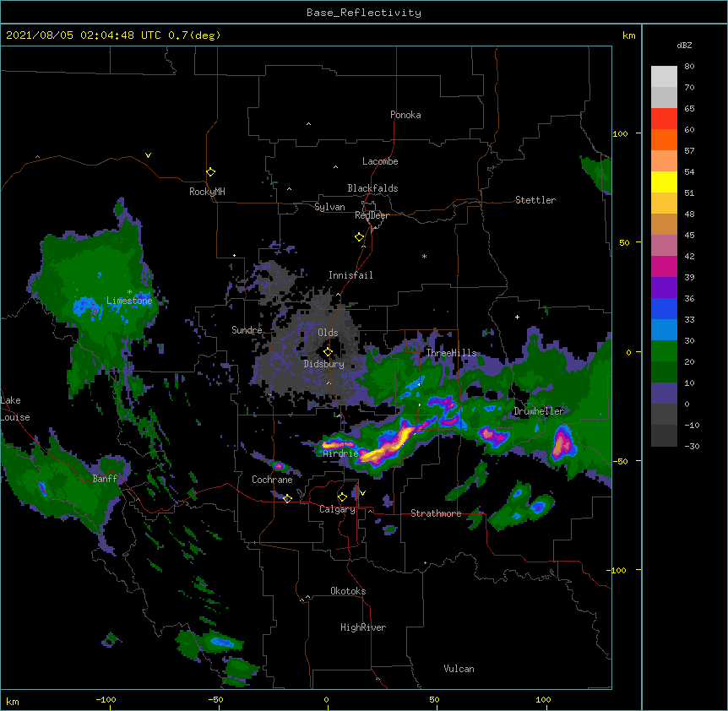Pick the bright yellow 51-54 dBZ swatch

tap(664, 182)
